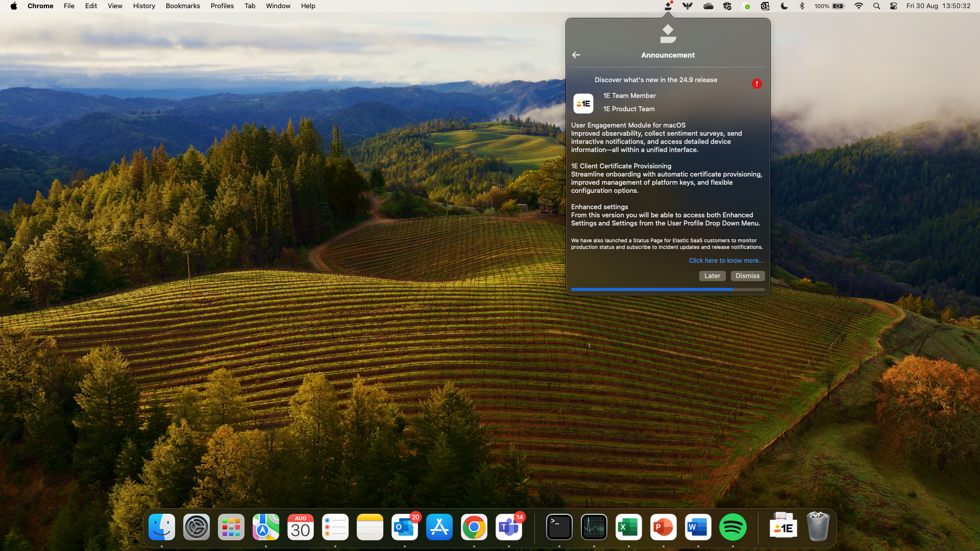The image size is (980, 551).
Task: Expand the Wi-Fi menu bar dropdown
Action: pyautogui.click(x=859, y=6)
